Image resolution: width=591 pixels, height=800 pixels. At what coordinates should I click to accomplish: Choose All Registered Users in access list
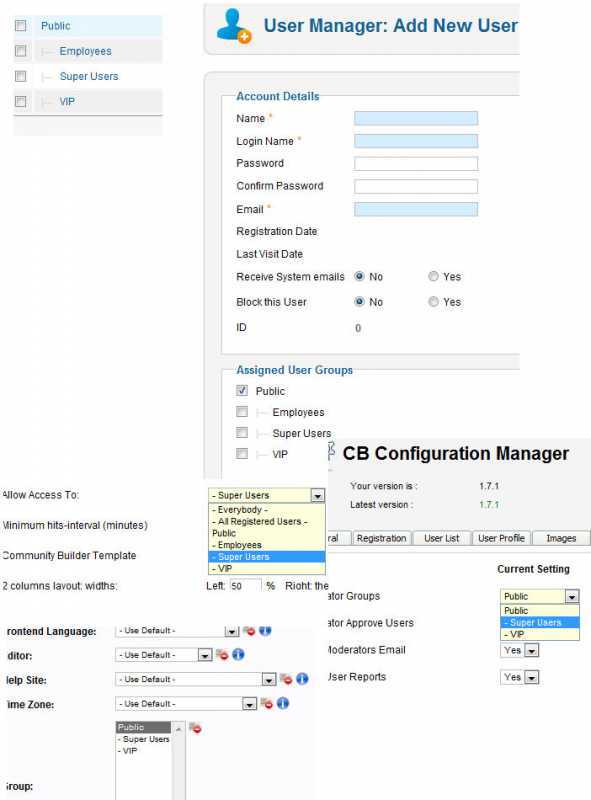(266, 521)
